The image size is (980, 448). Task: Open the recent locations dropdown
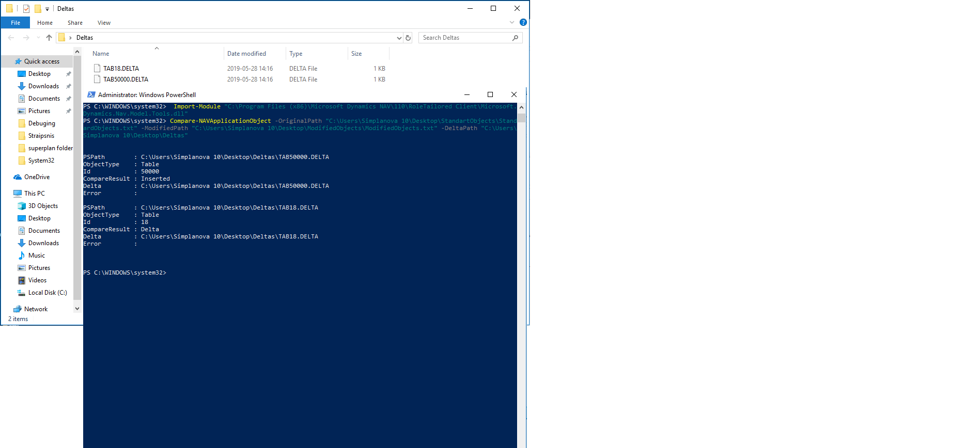(x=38, y=38)
